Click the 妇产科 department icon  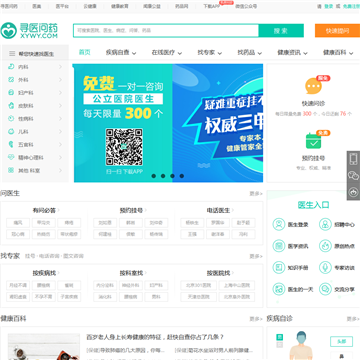point(11,92)
